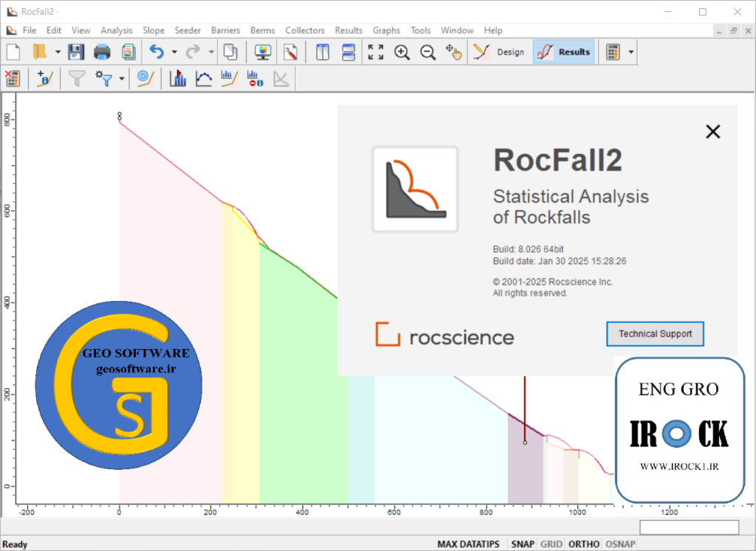Image resolution: width=756 pixels, height=551 pixels.
Task: Delete results with red X calculator icon
Action: [12, 78]
